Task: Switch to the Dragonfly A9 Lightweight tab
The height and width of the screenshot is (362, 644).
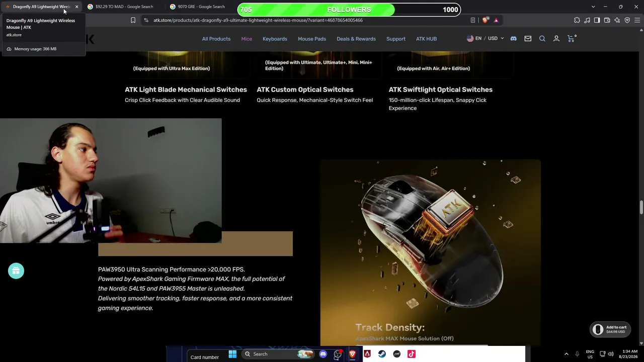Action: (41, 7)
